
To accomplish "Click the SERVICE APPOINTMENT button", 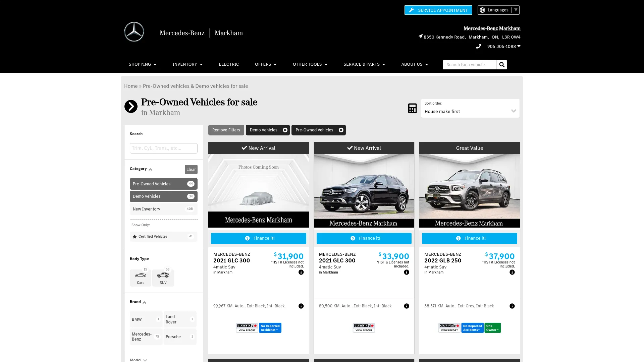I will [x=438, y=10].
